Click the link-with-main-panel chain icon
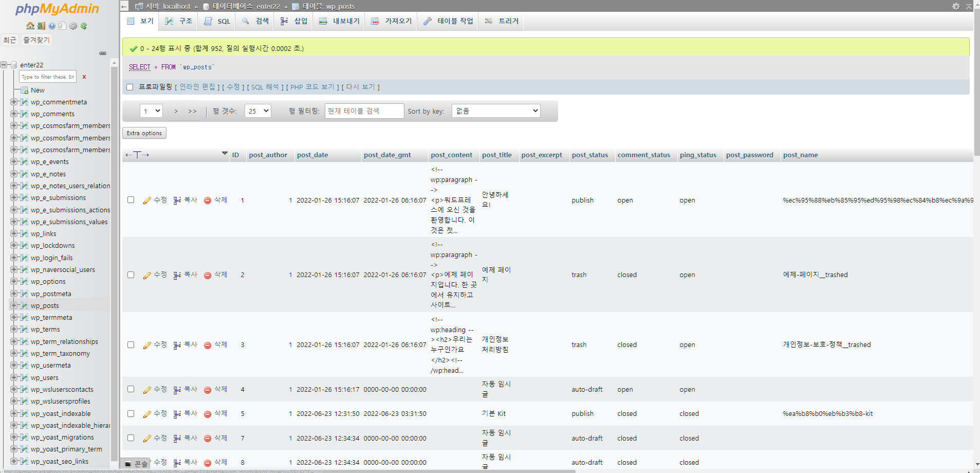The height and width of the screenshot is (473, 980). point(103,53)
